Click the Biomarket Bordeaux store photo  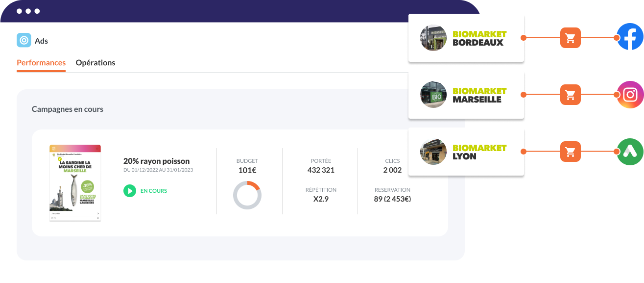[433, 38]
